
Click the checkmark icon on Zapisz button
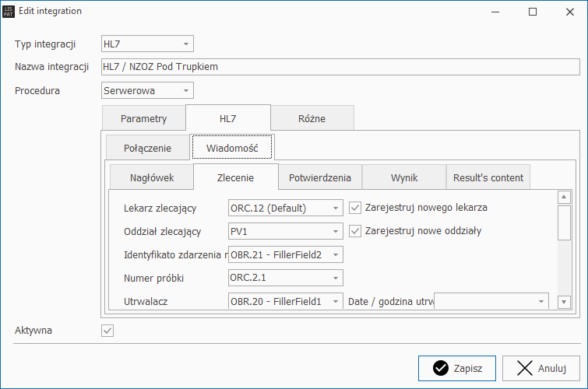(441, 368)
